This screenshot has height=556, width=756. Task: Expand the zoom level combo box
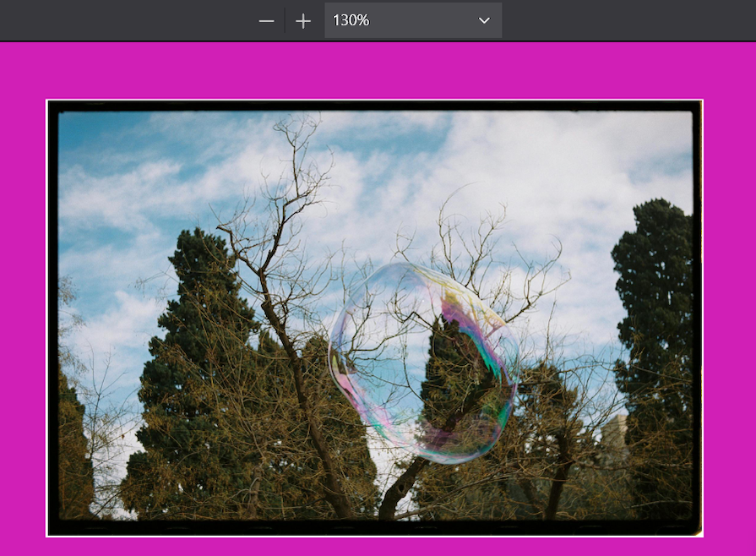pyautogui.click(x=413, y=19)
